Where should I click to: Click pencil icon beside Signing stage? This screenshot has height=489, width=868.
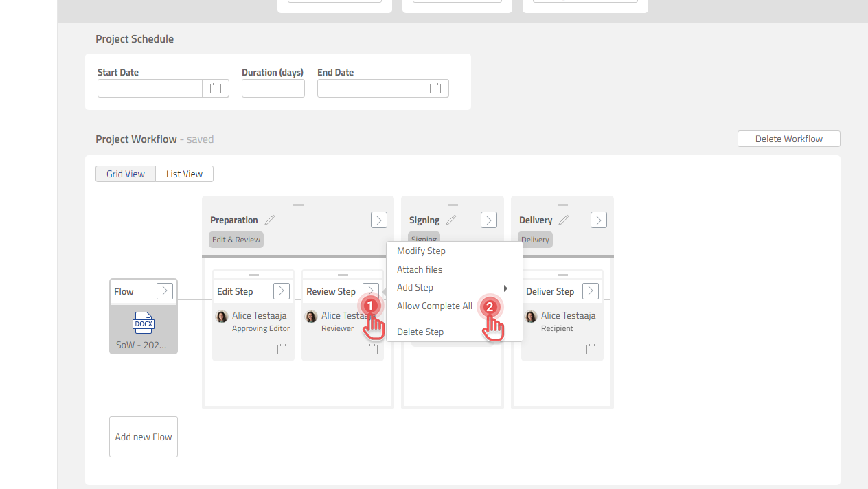pos(451,220)
